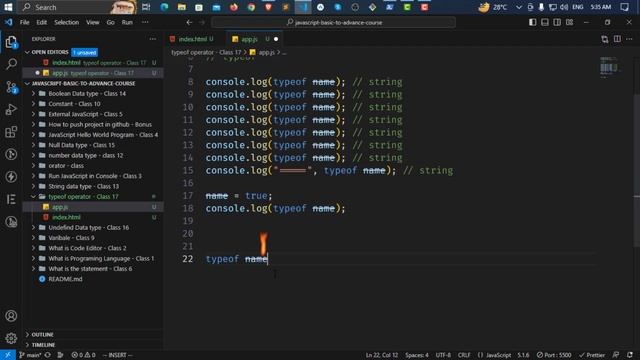640x360 pixels.
Task: Open index.html under typeof operator folder
Action: [x=66, y=217]
